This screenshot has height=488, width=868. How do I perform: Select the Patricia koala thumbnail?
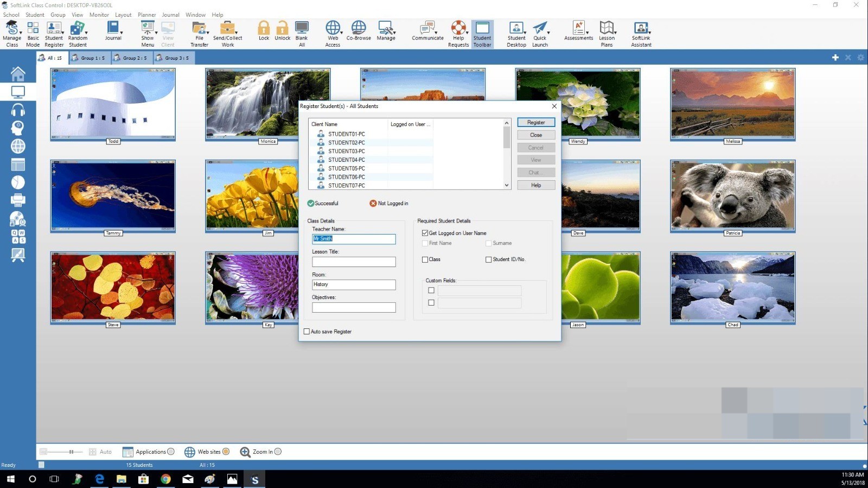[x=732, y=196]
